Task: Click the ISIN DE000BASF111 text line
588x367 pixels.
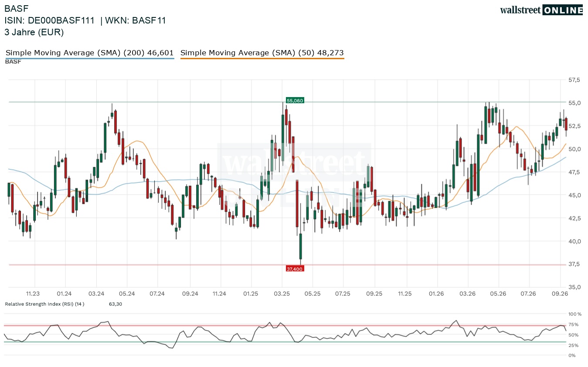Action: (85, 20)
